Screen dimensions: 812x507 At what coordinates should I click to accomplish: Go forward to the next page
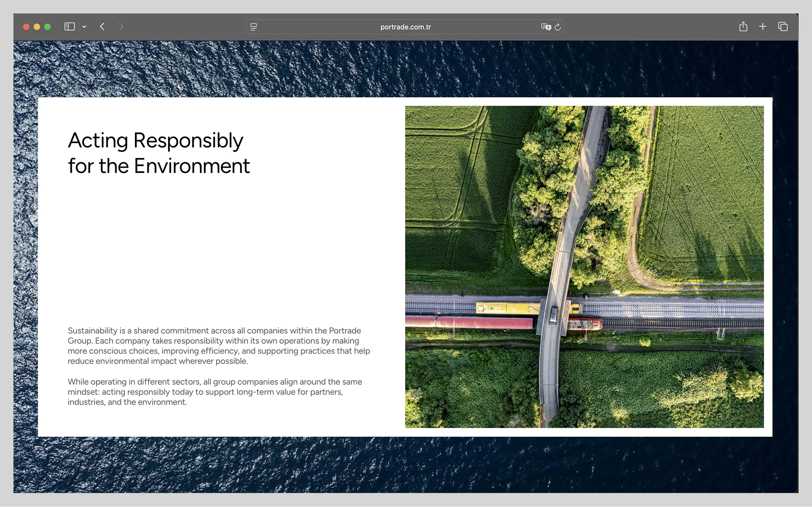click(121, 27)
